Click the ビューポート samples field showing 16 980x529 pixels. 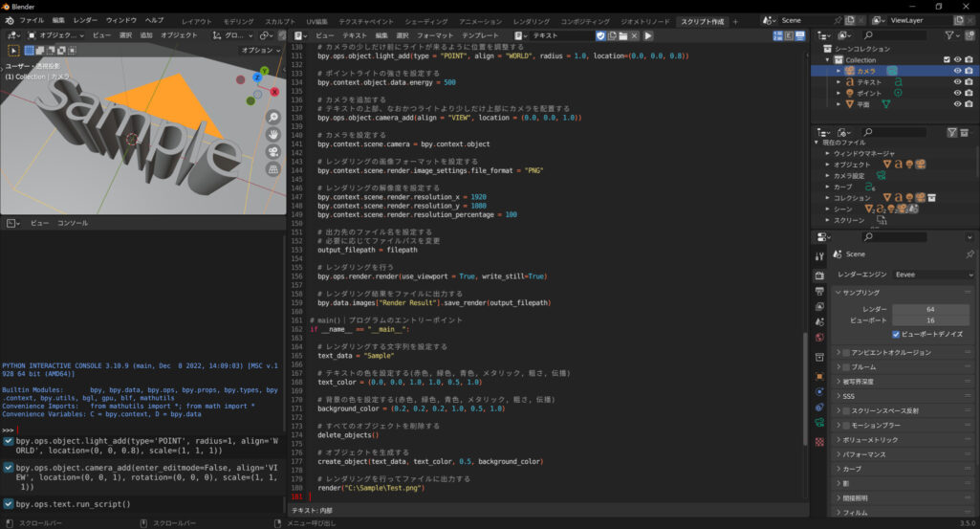(930, 320)
